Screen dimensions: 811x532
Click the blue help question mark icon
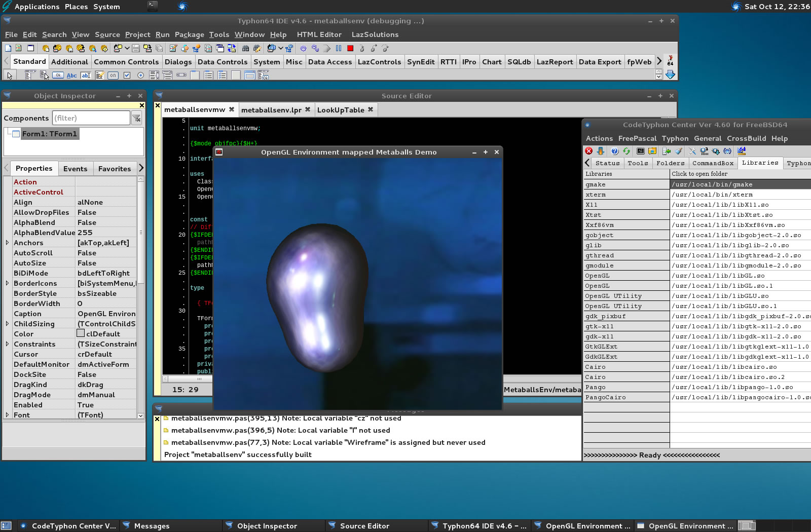pyautogui.click(x=614, y=151)
